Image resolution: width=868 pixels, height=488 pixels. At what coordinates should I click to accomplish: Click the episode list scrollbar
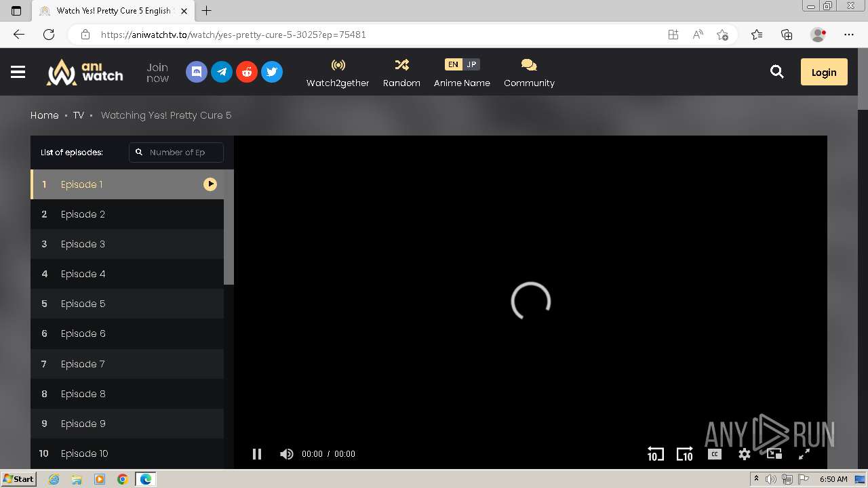229,227
